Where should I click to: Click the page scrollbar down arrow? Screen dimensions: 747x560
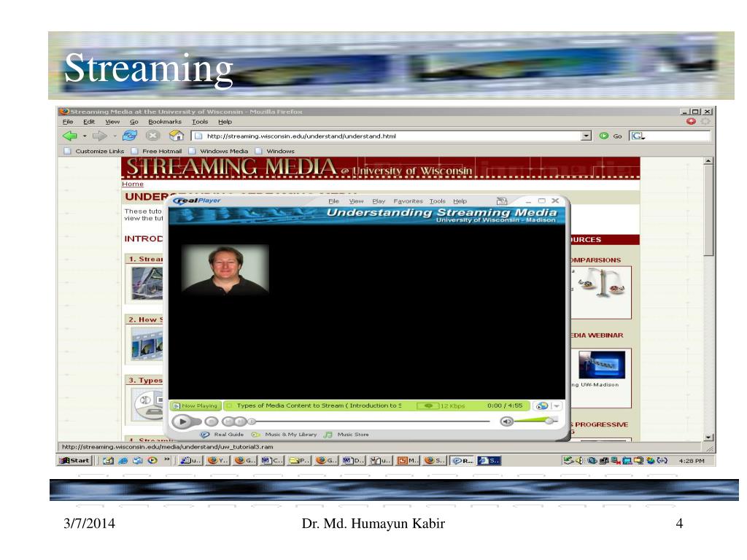coord(708,437)
